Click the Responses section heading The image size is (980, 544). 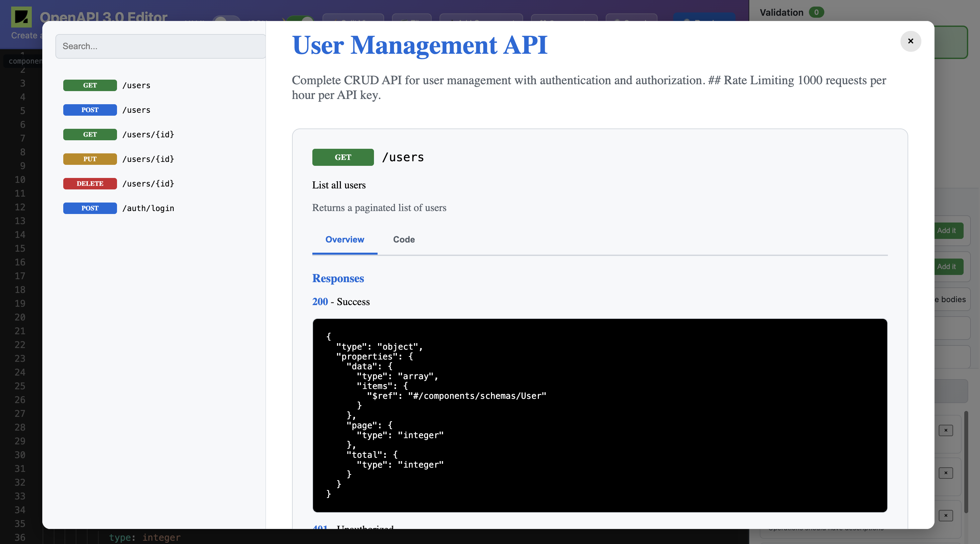338,279
